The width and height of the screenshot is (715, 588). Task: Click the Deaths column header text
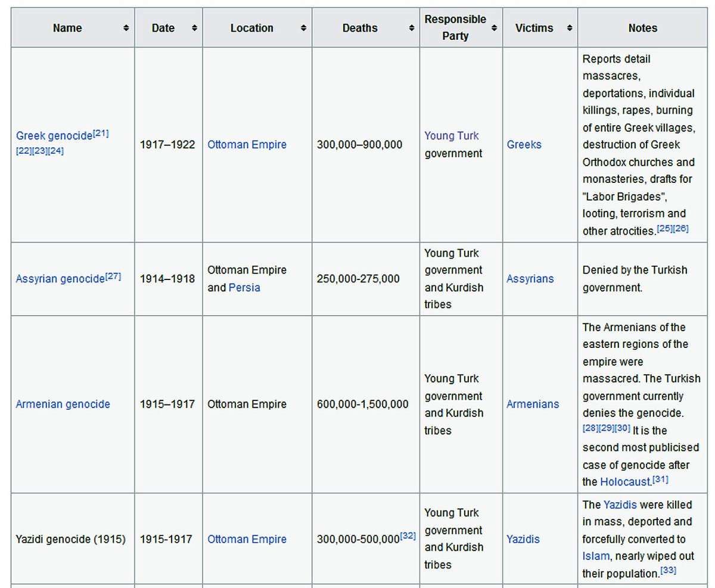(x=360, y=28)
